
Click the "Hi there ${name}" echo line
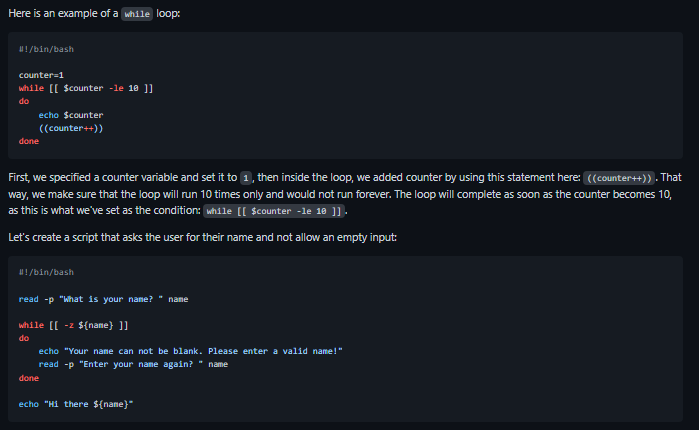[x=76, y=404]
